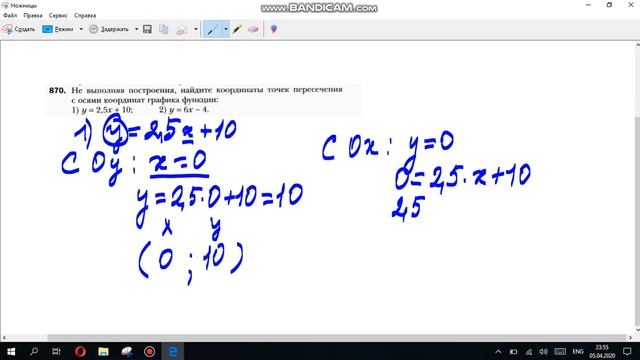640x360 pixels.
Task: Open Opera browser from taskbar
Action: pos(80,351)
